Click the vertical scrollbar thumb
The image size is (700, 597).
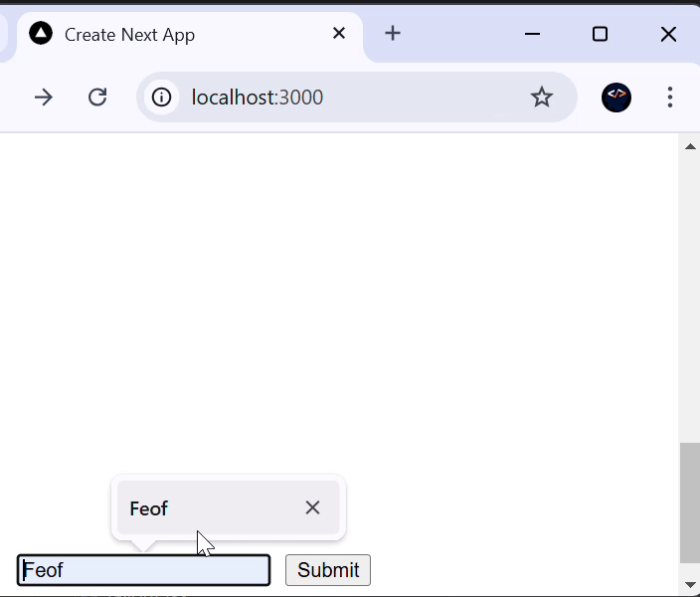[689, 502]
